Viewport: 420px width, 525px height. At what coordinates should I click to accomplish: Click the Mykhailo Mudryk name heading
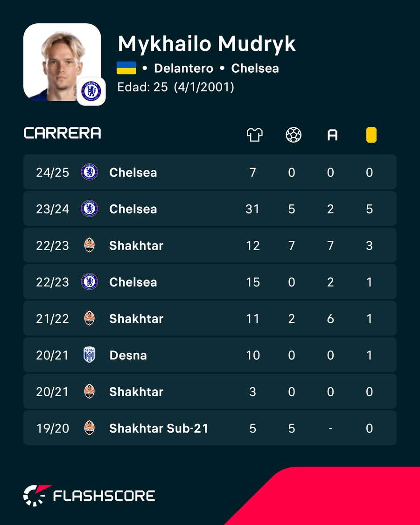click(x=207, y=44)
